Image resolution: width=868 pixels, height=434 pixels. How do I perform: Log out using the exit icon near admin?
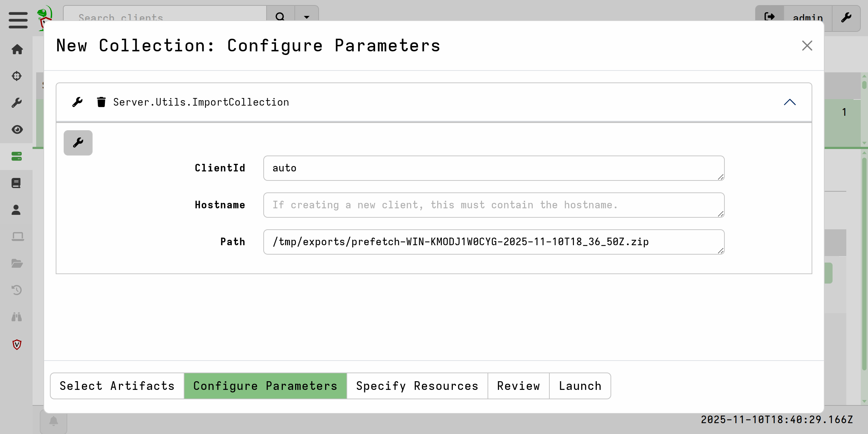pos(770,17)
